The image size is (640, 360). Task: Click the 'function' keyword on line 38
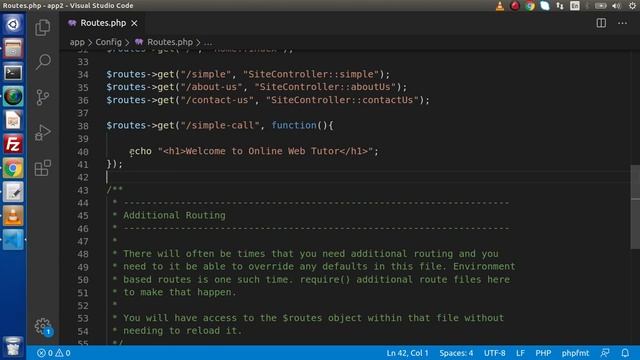click(294, 125)
